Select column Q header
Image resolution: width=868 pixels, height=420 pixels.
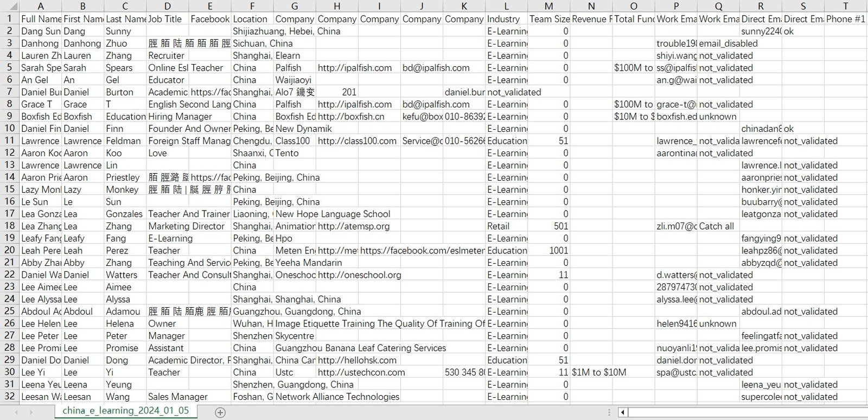click(x=718, y=6)
